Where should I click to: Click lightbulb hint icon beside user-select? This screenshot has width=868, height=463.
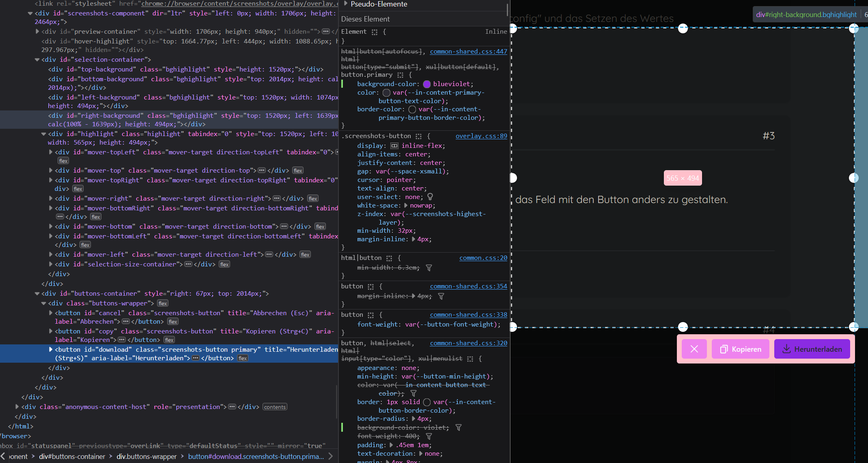[x=430, y=197]
